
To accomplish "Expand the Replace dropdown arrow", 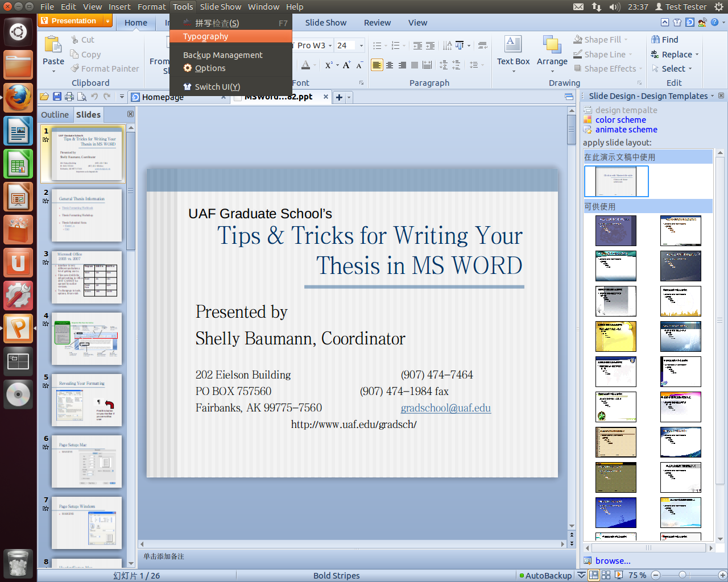I will click(697, 55).
